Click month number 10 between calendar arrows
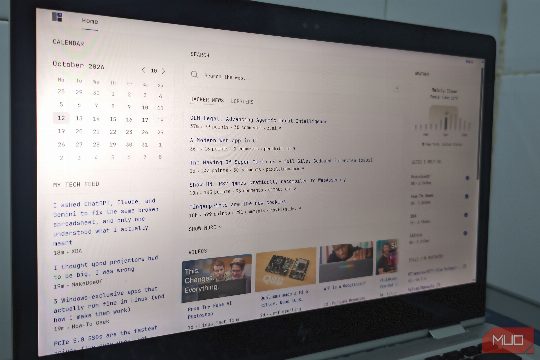 click(154, 71)
